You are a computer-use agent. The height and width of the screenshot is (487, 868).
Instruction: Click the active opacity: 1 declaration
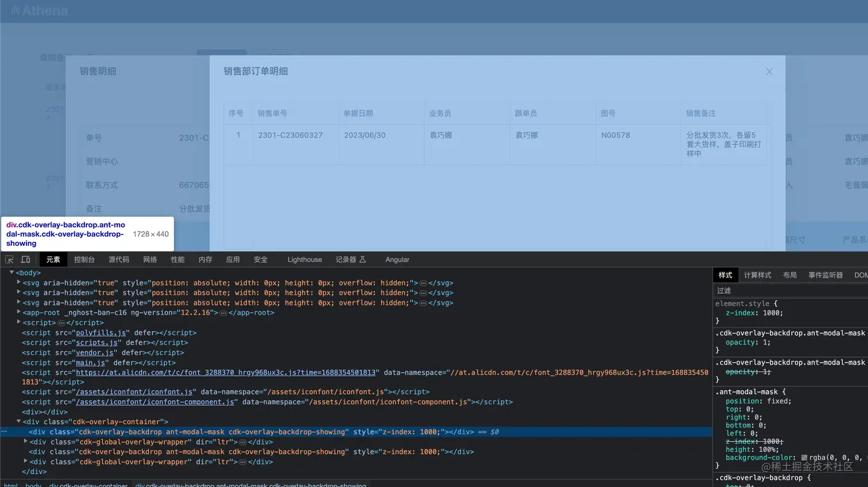pyautogui.click(x=748, y=342)
